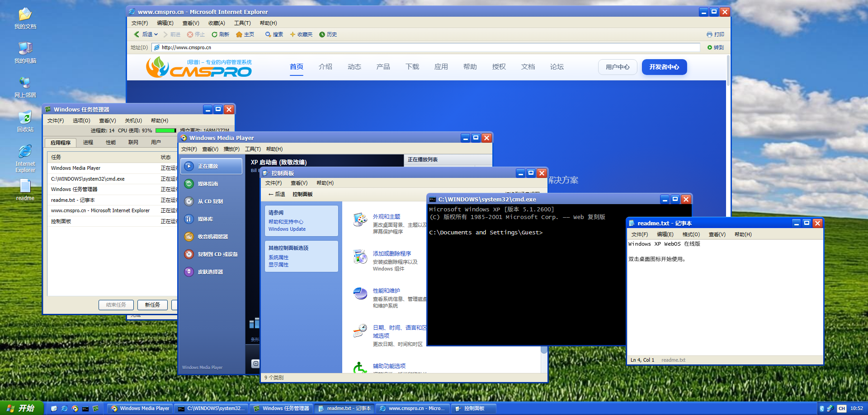Open 收藏(A) menu in Internet Explorer
The width and height of the screenshot is (868, 415).
[217, 23]
